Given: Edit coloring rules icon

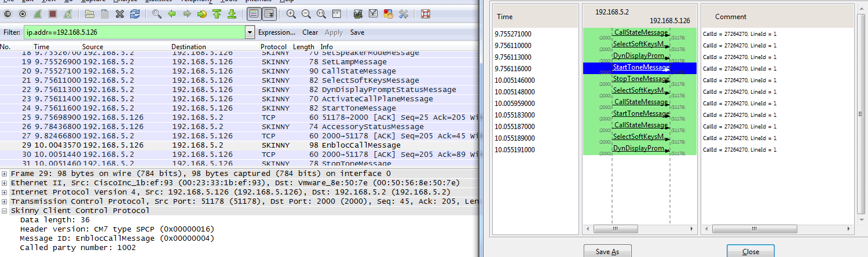Looking at the screenshot, I should tap(389, 13).
